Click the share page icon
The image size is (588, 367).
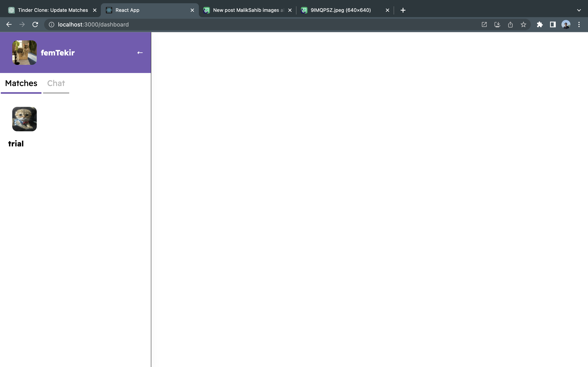[x=510, y=24]
